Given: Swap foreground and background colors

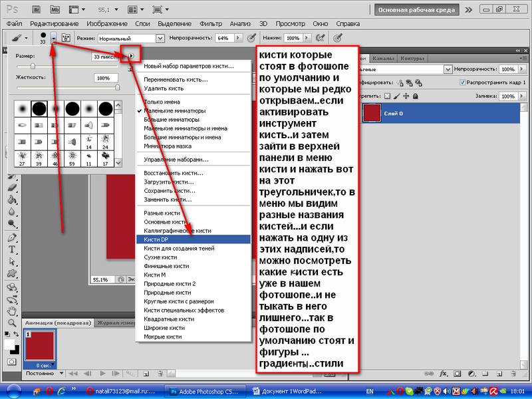Looking at the screenshot, I should 15,334.
